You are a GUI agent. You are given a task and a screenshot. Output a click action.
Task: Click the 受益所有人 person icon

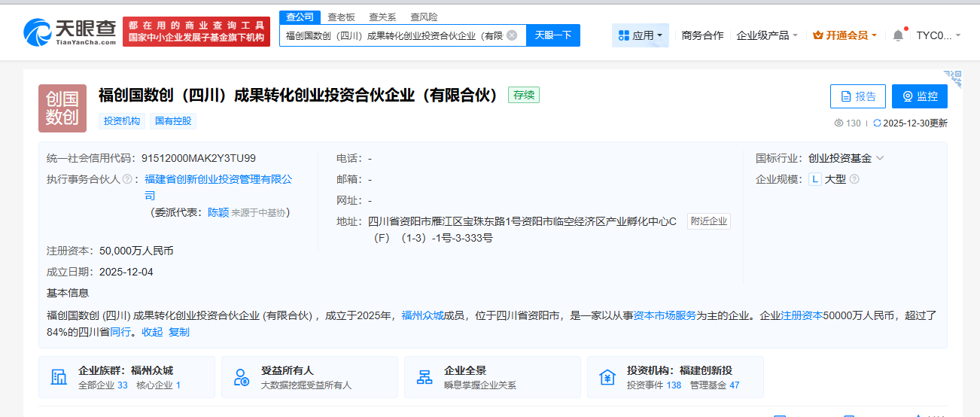click(241, 377)
